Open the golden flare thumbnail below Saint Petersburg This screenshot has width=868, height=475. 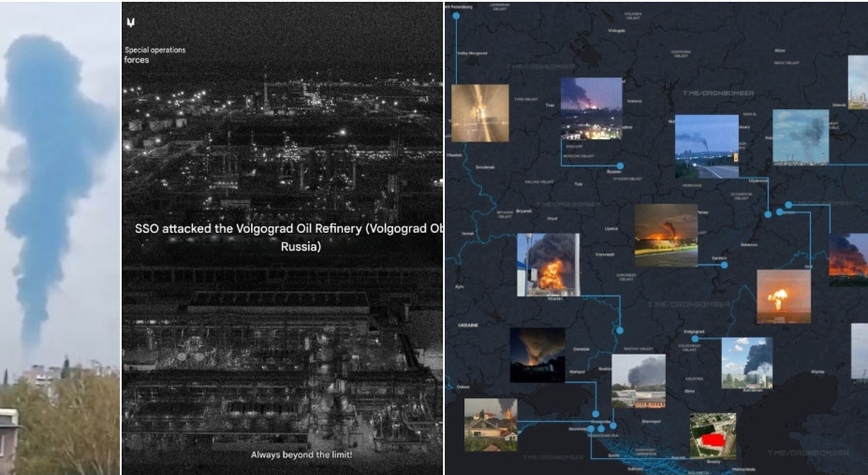(480, 113)
